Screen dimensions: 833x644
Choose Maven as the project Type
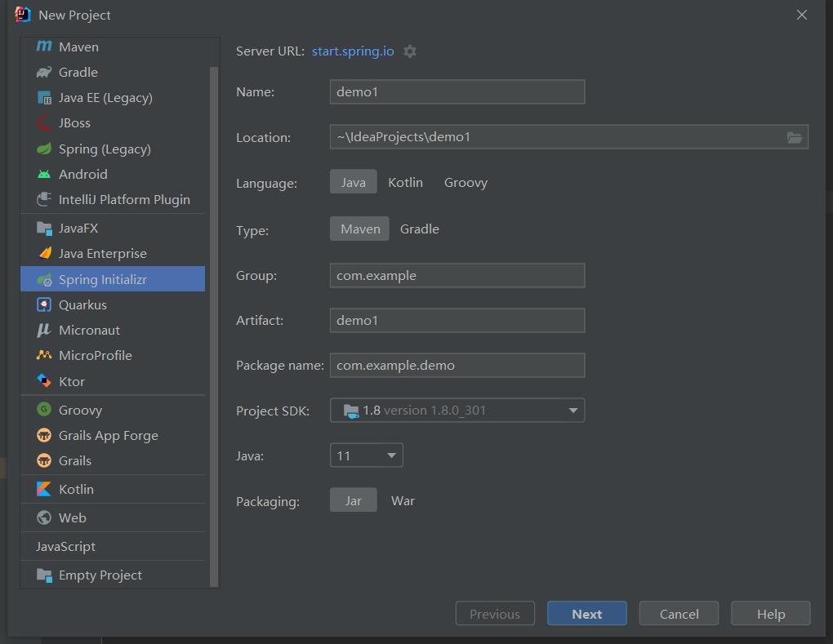359,229
